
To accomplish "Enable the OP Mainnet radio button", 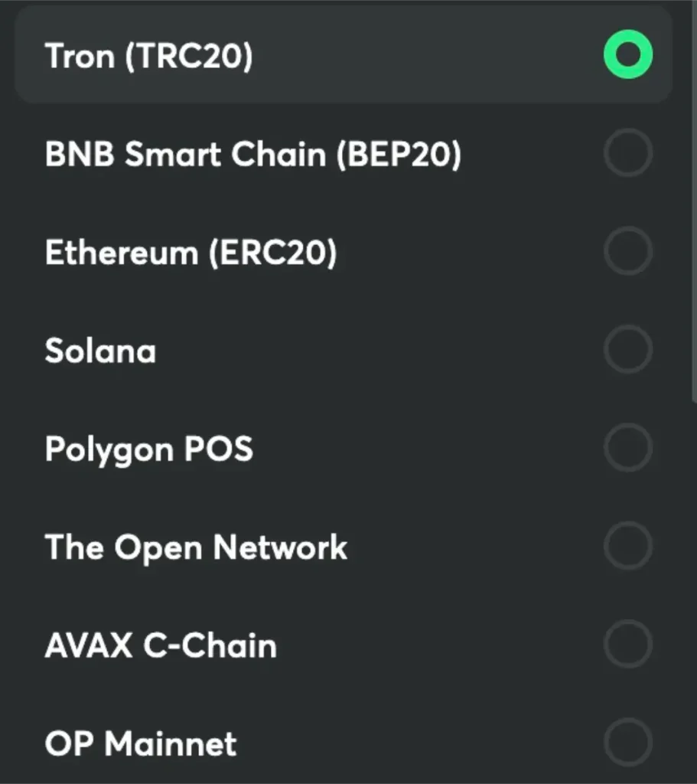I will tap(627, 741).
